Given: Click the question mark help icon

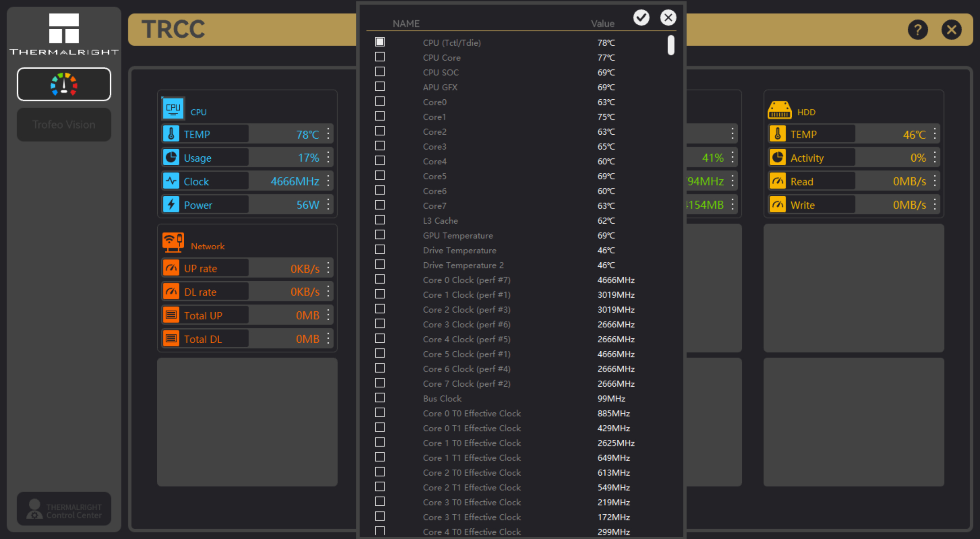Looking at the screenshot, I should click(x=918, y=30).
